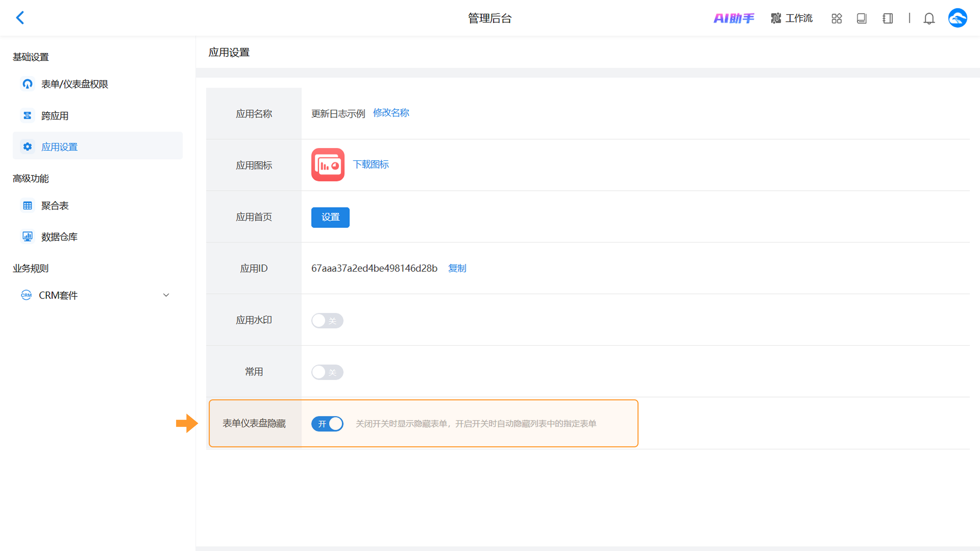The image size is (980, 551).
Task: Open the book/help docs icon
Action: point(862,18)
